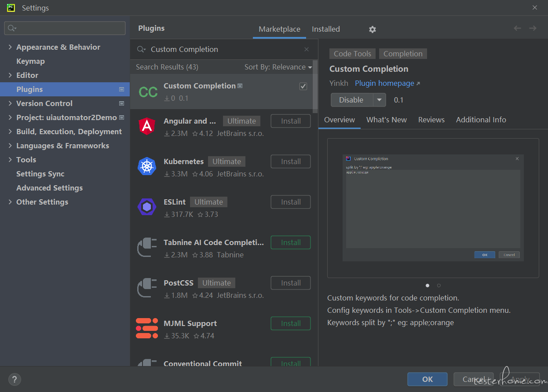
Task: Expand Other Settings section
Action: click(10, 202)
